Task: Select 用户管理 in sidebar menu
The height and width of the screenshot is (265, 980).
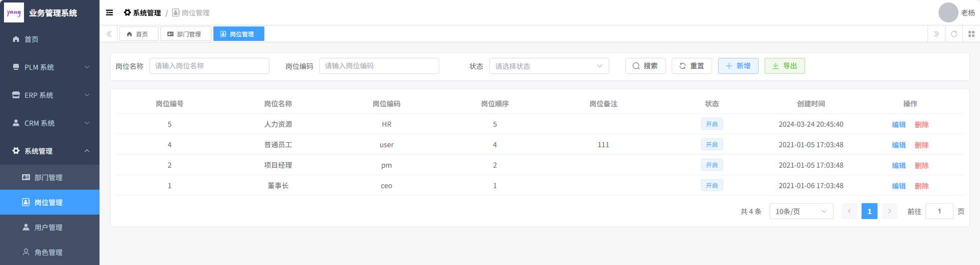Action: point(48,228)
